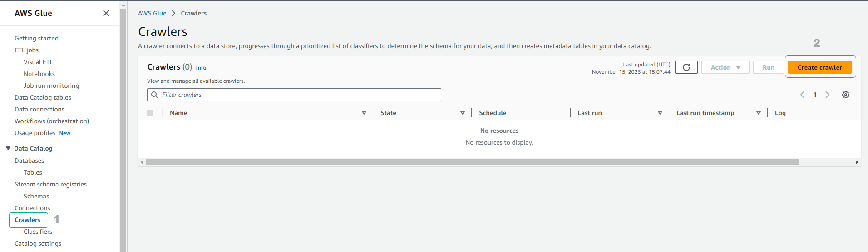The height and width of the screenshot is (252, 868).
Task: Select Crawlers in sidebar
Action: pyautogui.click(x=27, y=220)
